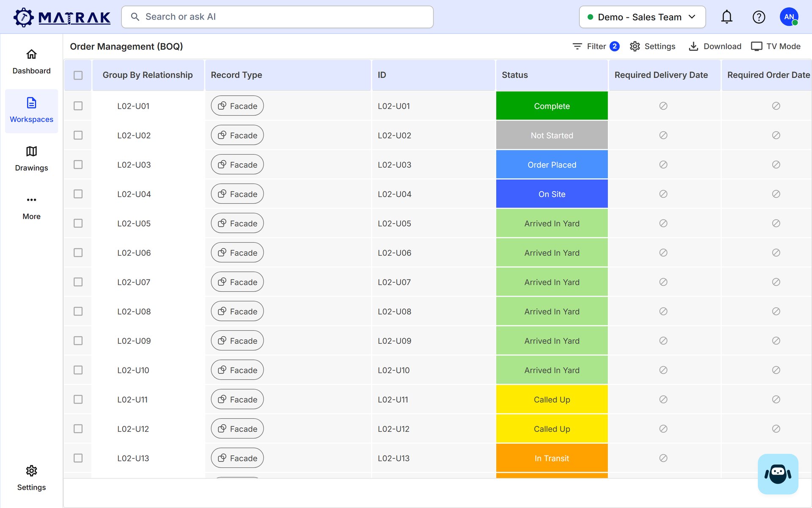Open the AN user avatar menu
Viewport: 812px width, 508px height.
pyautogui.click(x=789, y=17)
